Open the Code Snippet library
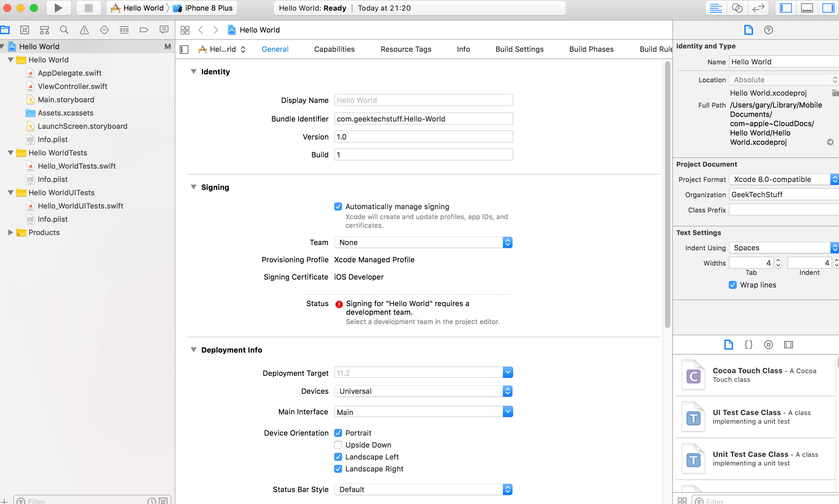Image resolution: width=839 pixels, height=504 pixels. tap(748, 345)
